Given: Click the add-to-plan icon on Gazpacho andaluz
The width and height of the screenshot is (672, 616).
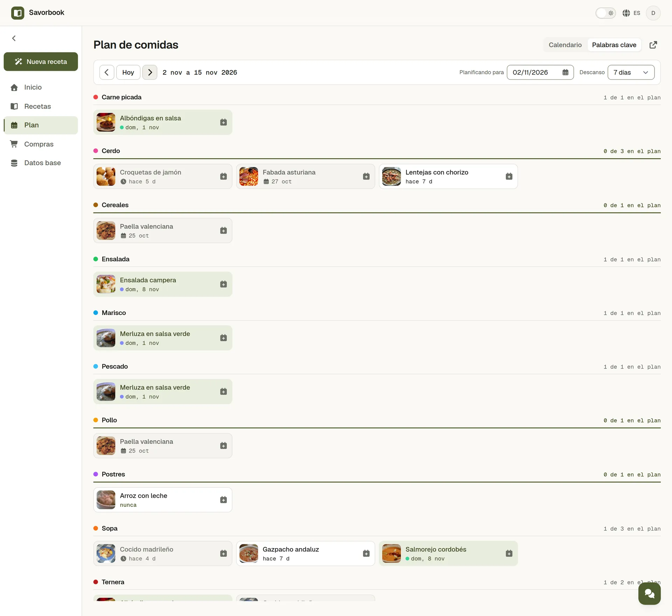Looking at the screenshot, I should (366, 553).
